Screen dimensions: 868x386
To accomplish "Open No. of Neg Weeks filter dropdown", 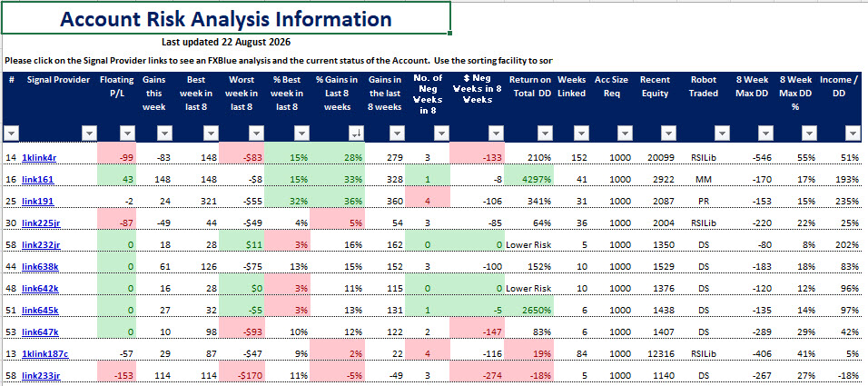I will 441,133.
